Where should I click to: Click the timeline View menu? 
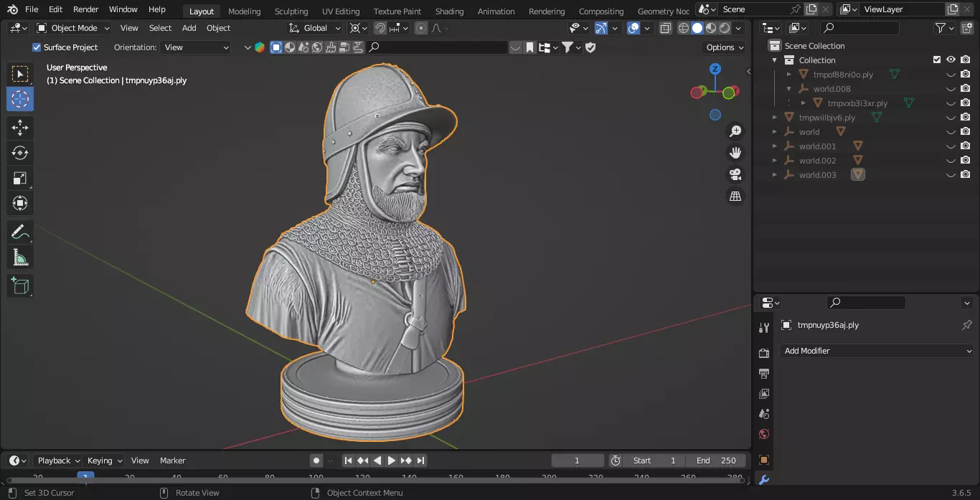[x=140, y=461]
